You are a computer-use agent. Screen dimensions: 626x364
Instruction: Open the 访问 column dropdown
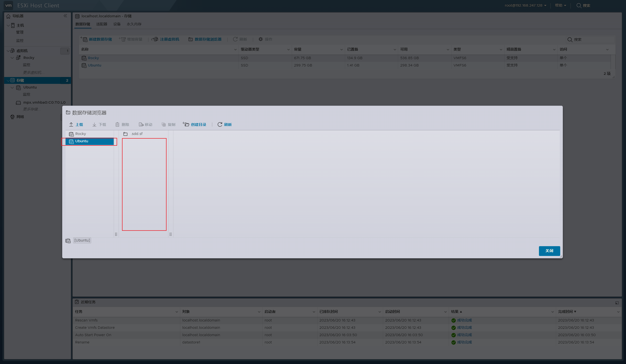click(607, 49)
